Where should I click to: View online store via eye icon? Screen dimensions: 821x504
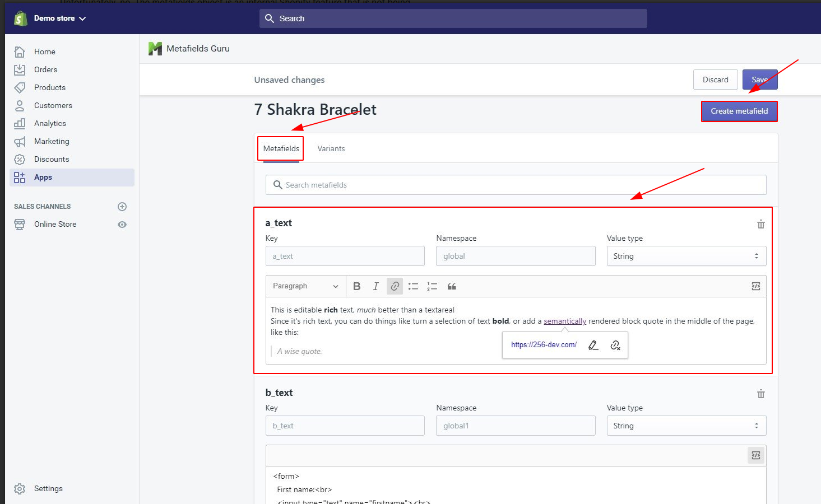pos(122,225)
